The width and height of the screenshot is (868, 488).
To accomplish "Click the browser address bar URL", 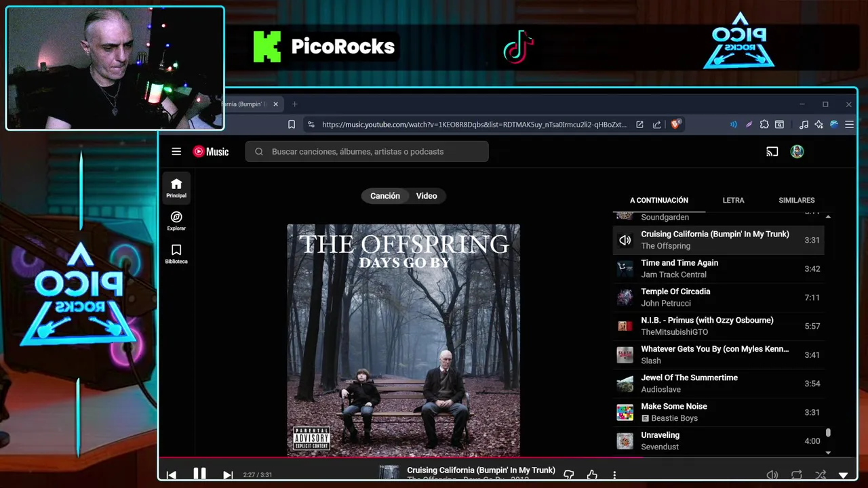I will point(474,125).
